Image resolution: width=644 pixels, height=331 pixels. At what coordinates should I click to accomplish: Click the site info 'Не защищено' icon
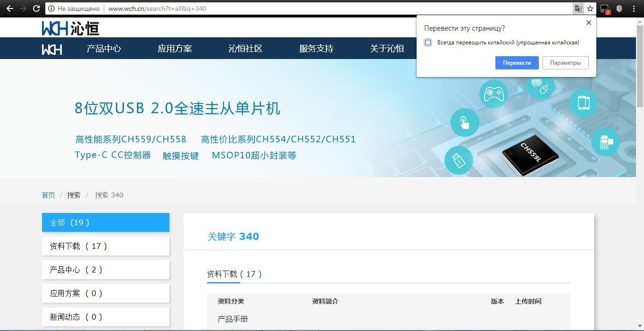(x=51, y=8)
